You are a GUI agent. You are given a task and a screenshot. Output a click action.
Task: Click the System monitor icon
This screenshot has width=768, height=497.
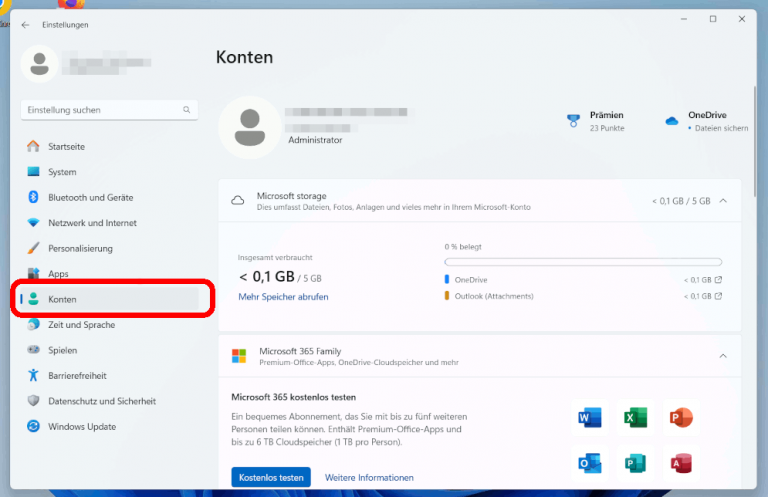tap(33, 171)
